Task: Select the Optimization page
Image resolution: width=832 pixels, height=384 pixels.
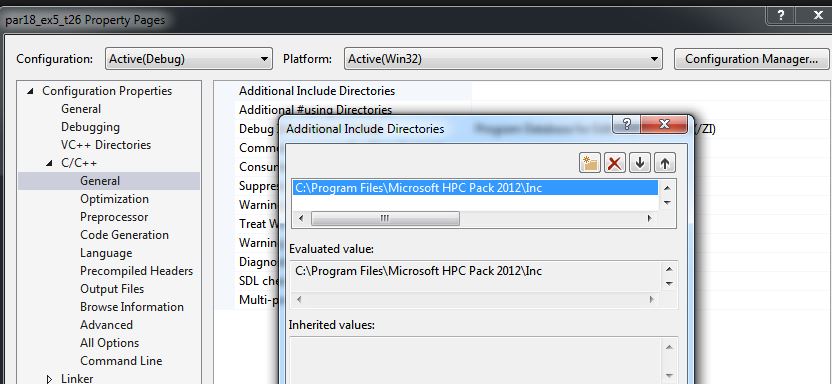Action: [114, 199]
